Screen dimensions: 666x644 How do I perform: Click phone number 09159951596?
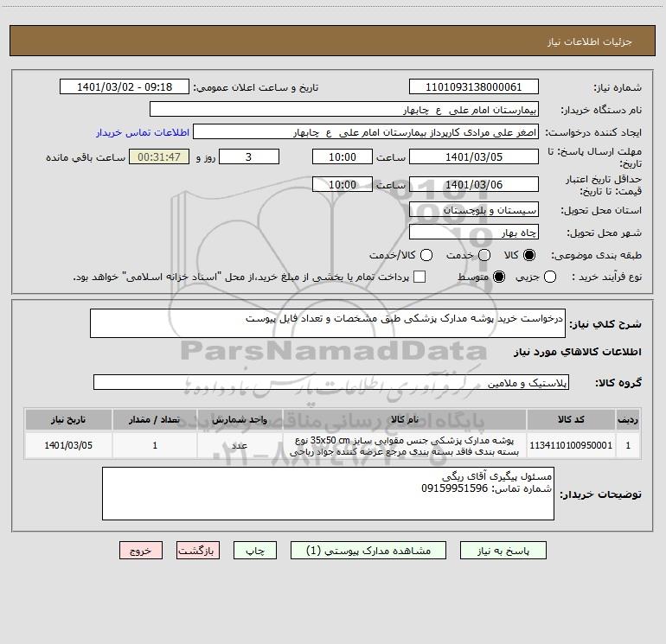tap(454, 488)
